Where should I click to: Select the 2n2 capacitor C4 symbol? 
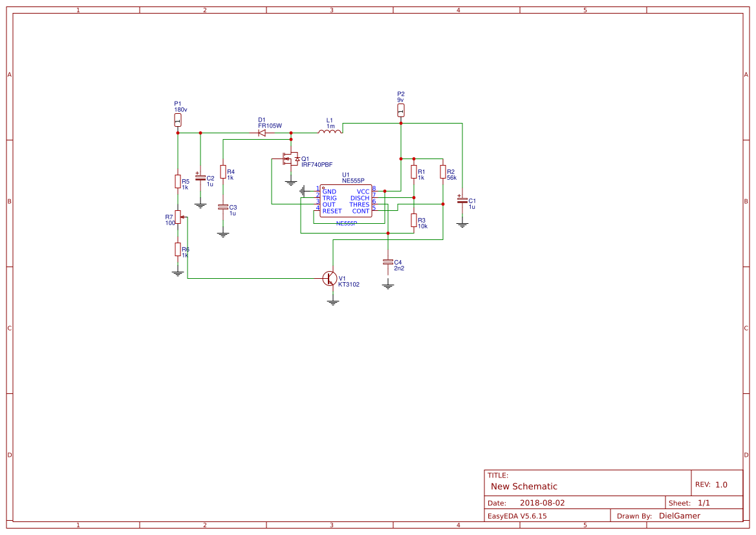[x=388, y=261]
